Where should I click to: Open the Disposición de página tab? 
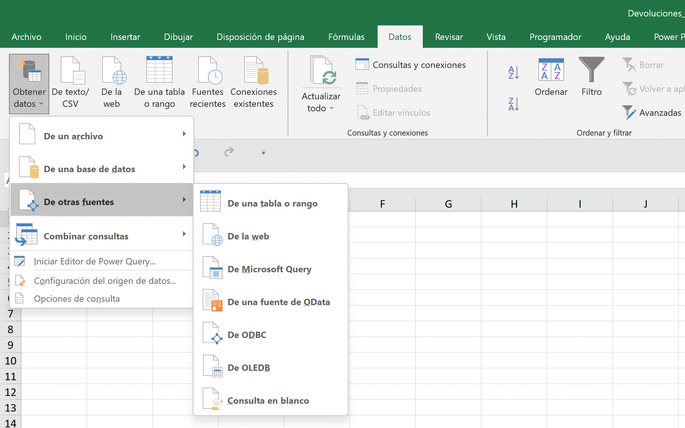click(x=260, y=37)
